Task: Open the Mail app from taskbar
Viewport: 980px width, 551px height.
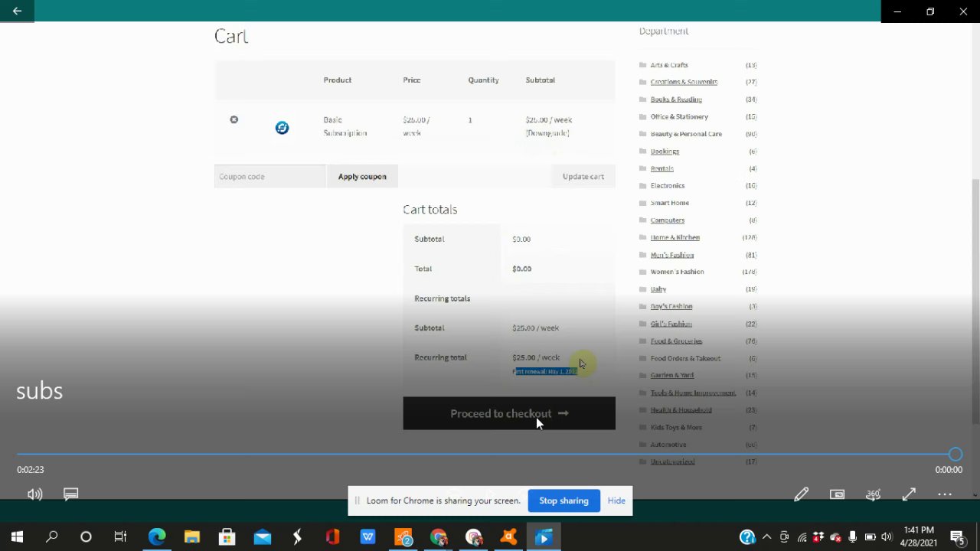Action: [262, 537]
